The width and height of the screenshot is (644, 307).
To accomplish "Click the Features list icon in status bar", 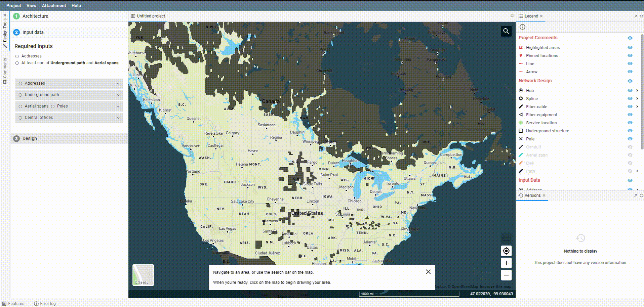I will [4, 303].
